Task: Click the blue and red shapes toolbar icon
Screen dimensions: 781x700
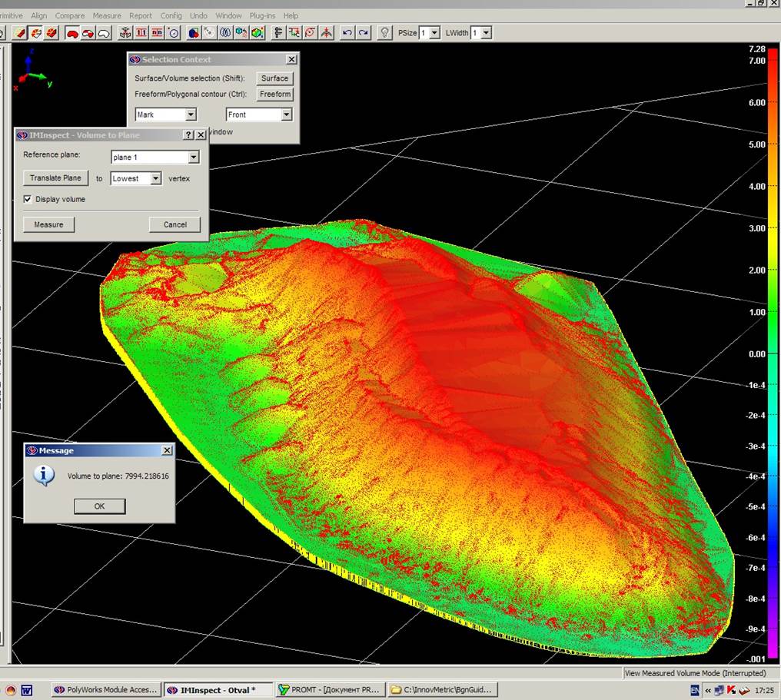Action: tap(193, 33)
